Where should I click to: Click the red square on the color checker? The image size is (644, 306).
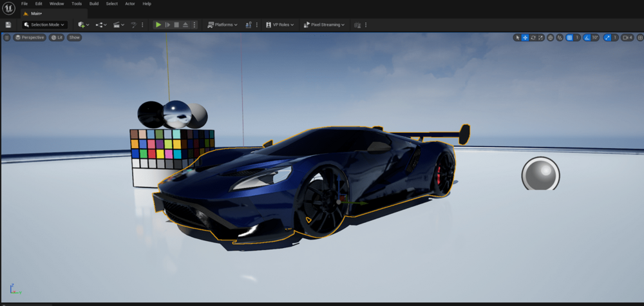[x=151, y=154]
